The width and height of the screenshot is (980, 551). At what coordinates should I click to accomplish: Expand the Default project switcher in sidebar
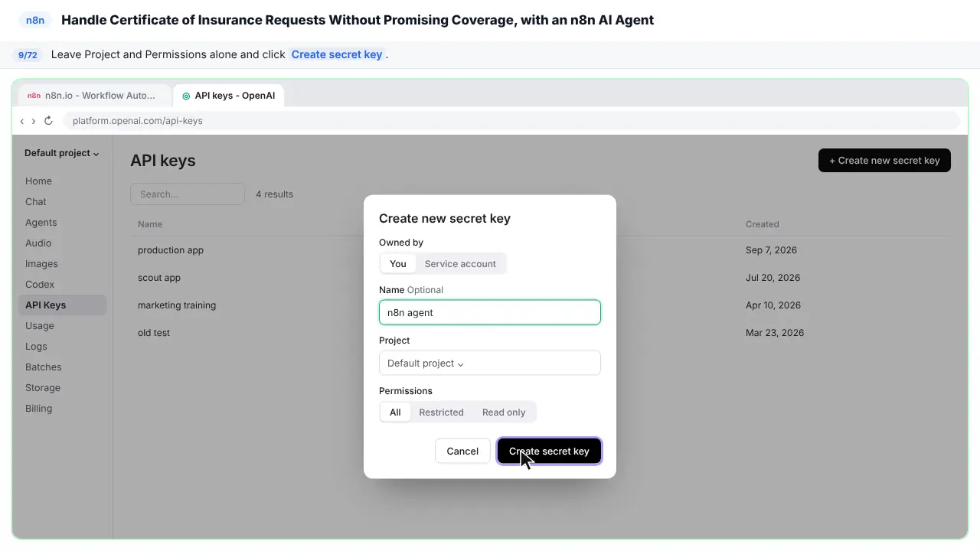click(x=62, y=153)
